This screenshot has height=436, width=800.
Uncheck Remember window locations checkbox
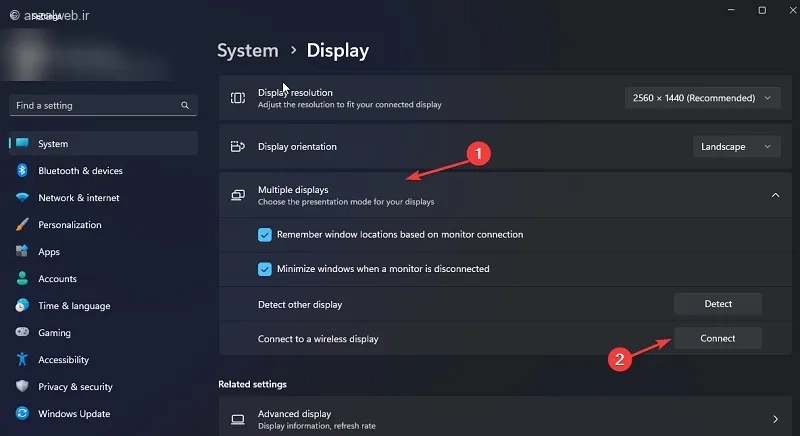click(x=264, y=235)
